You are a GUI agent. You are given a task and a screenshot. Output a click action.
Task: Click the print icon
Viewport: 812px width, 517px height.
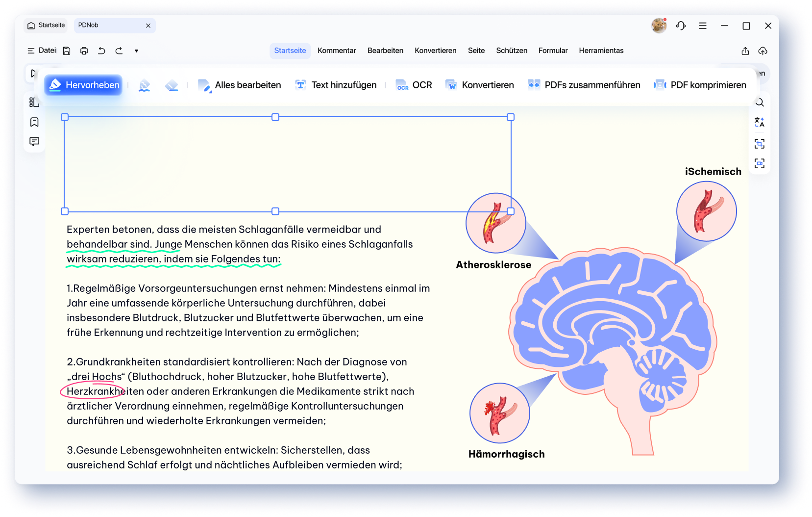tap(84, 51)
